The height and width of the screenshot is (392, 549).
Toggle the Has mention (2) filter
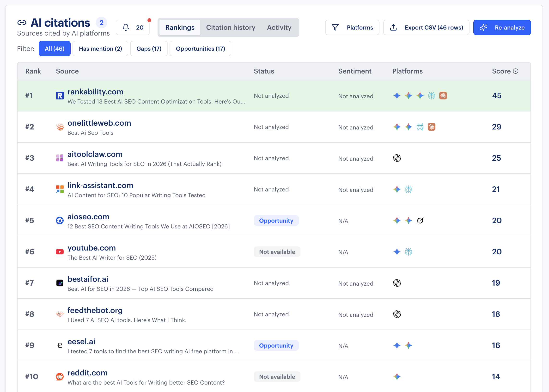click(100, 49)
